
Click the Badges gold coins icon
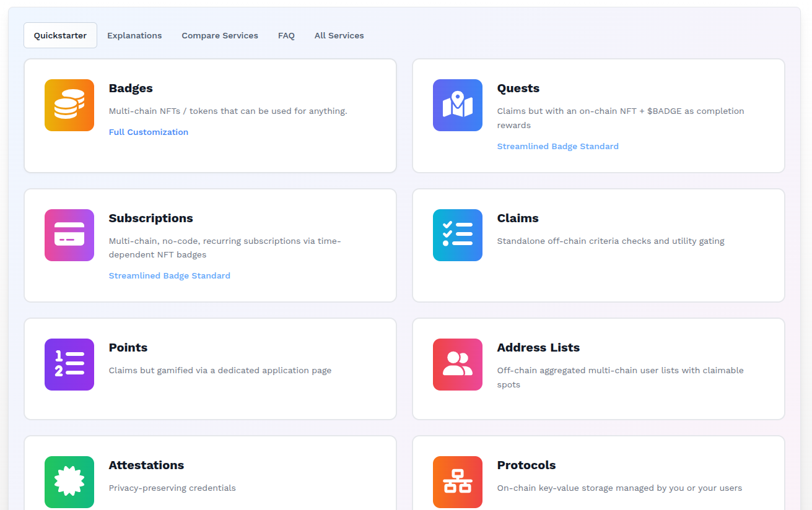[69, 105]
